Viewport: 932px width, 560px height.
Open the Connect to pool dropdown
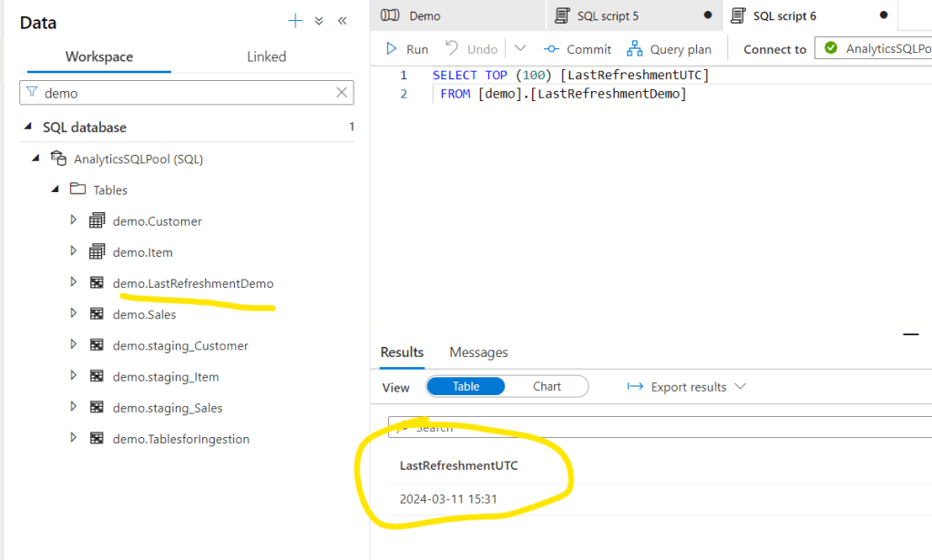(x=875, y=49)
